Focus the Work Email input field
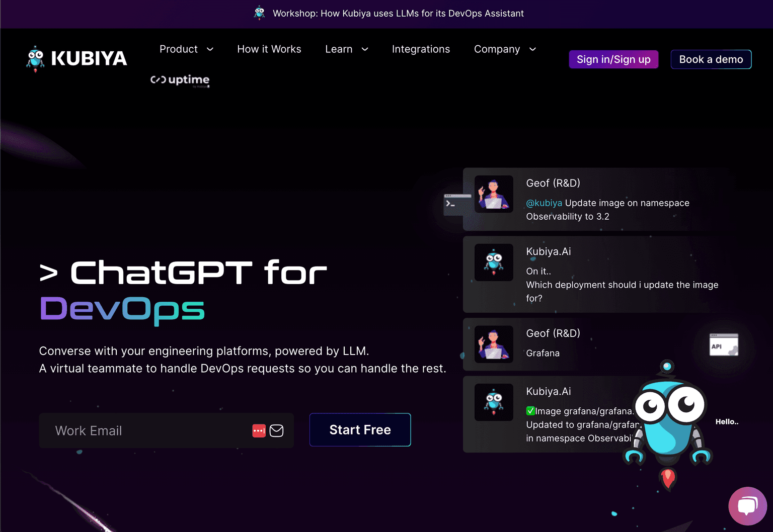The height and width of the screenshot is (532, 773). [x=167, y=430]
